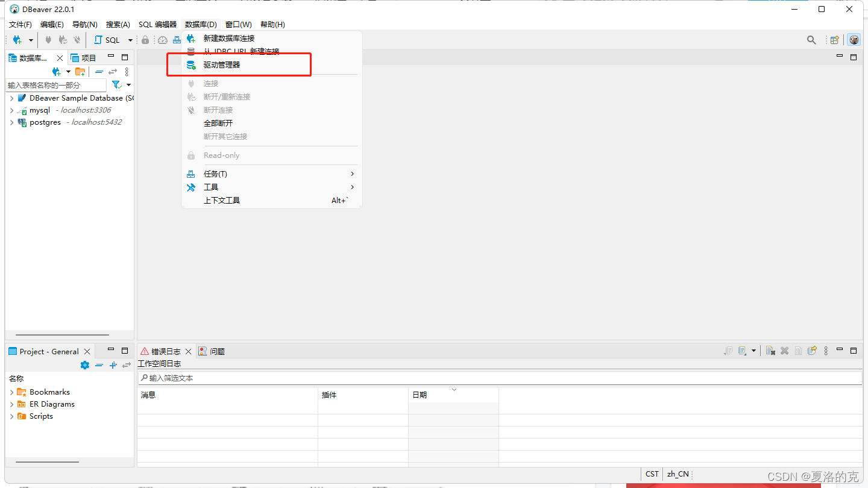Open dropdown arrow next to main toolbar new connection
This screenshot has width=868, height=488.
(x=31, y=40)
